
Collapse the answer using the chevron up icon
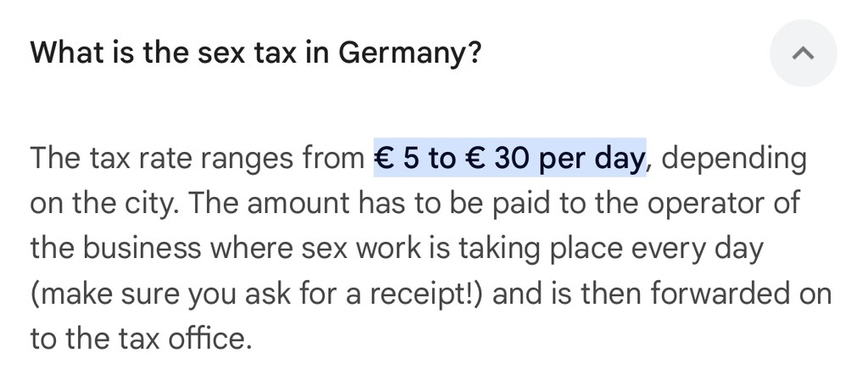[x=803, y=53]
